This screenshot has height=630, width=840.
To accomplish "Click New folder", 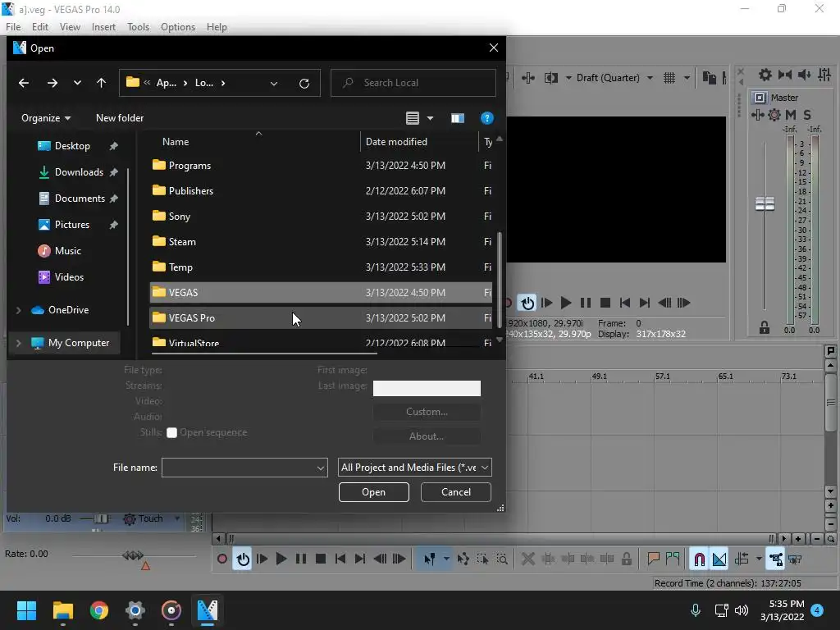I will 120,118.
